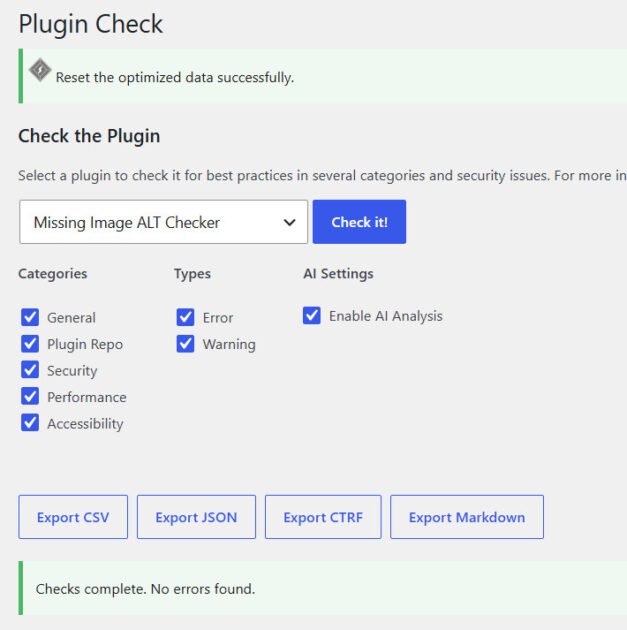Screen dimensions: 627x630
Task: Click the diamond icon in the reset notice
Action: (x=40, y=70)
